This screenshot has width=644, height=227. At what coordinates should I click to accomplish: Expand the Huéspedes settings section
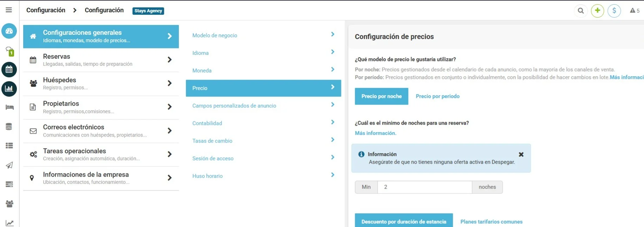pyautogui.click(x=101, y=83)
